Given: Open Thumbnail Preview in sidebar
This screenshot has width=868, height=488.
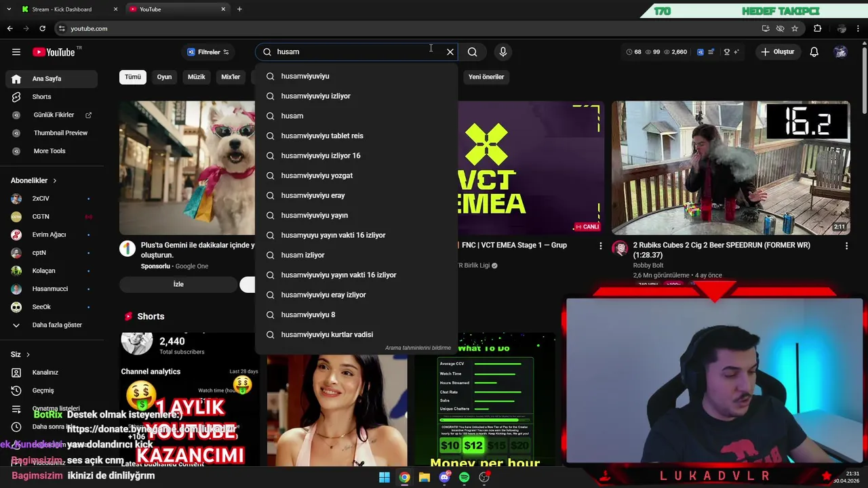Looking at the screenshot, I should pos(52,133).
